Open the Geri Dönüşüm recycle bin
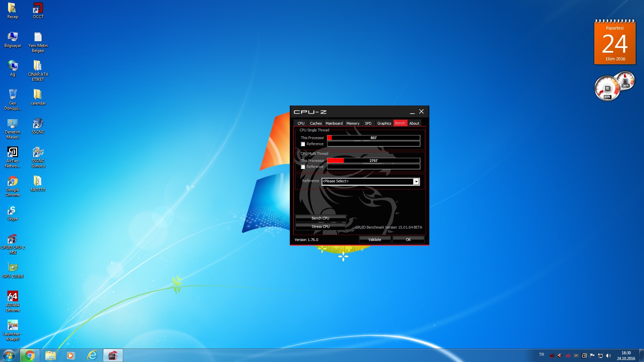Viewport: 644px width, 362px height. [x=12, y=100]
